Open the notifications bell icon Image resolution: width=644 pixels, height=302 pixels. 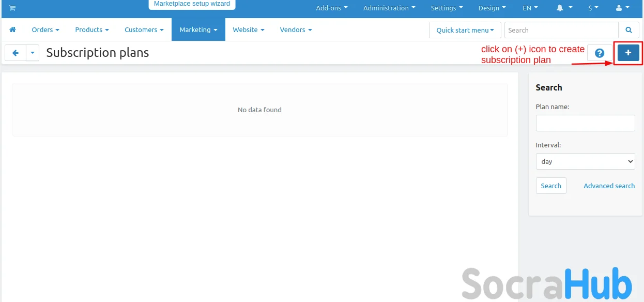point(564,8)
